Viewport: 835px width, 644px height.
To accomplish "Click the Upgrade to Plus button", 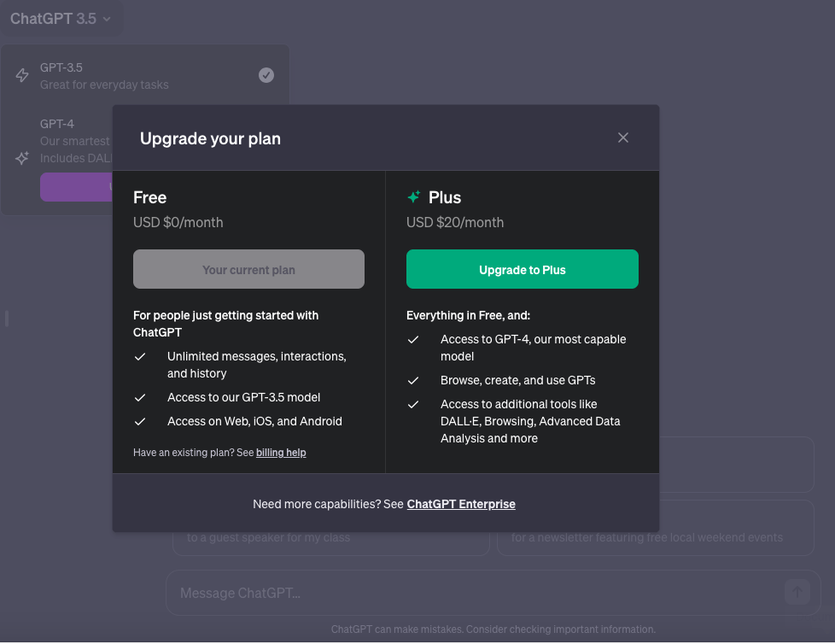I will (522, 269).
